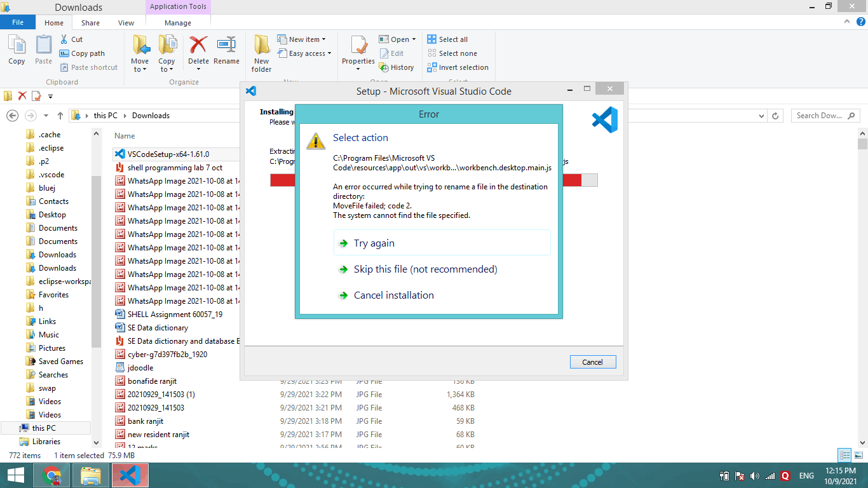The width and height of the screenshot is (868, 488).
Task: Switch to the Share ribbon tab
Action: click(90, 22)
